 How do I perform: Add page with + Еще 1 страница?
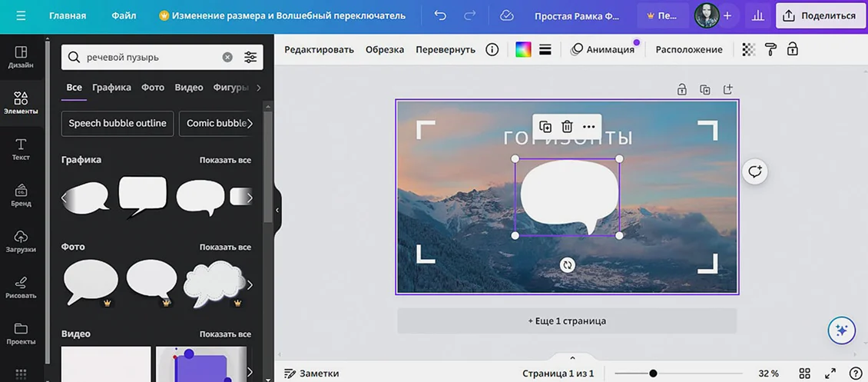click(x=567, y=321)
